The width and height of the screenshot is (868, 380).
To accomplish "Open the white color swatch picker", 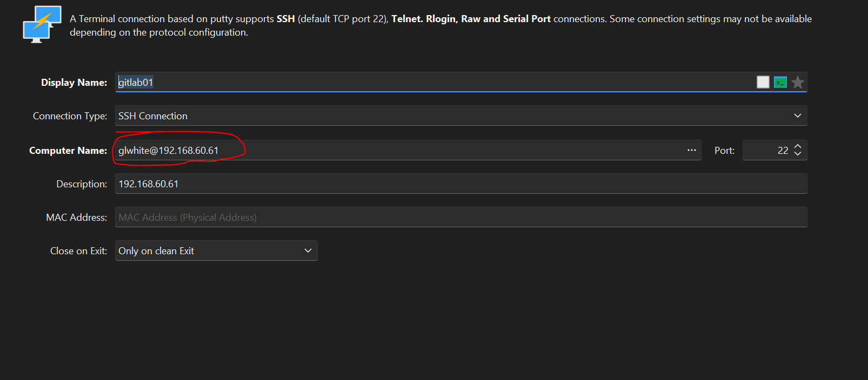I will tap(763, 82).
